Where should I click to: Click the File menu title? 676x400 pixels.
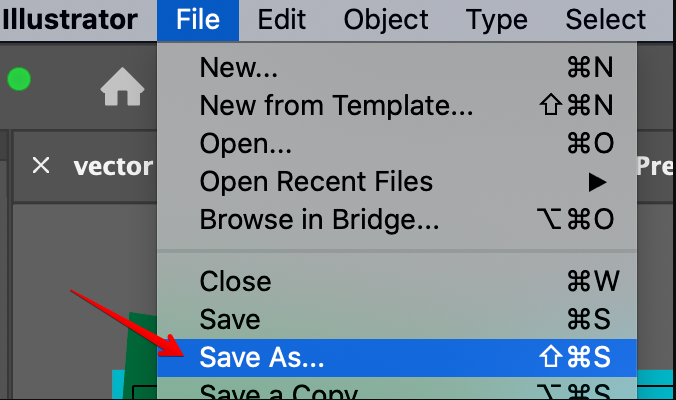pos(198,20)
